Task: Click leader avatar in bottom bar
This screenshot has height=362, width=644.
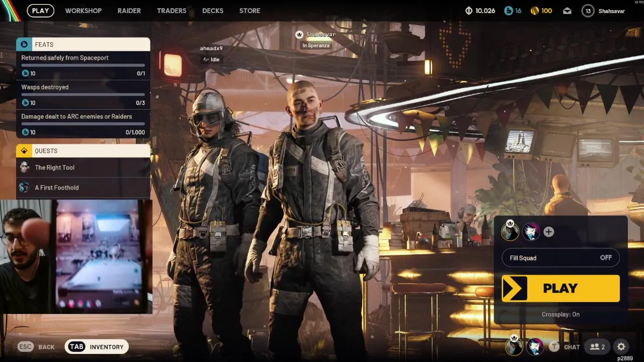Action: tap(514, 346)
